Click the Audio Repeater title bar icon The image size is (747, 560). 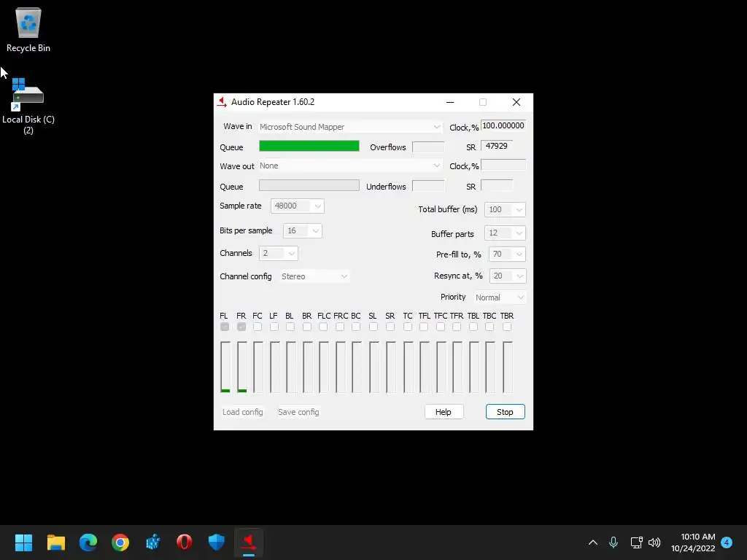pyautogui.click(x=222, y=102)
